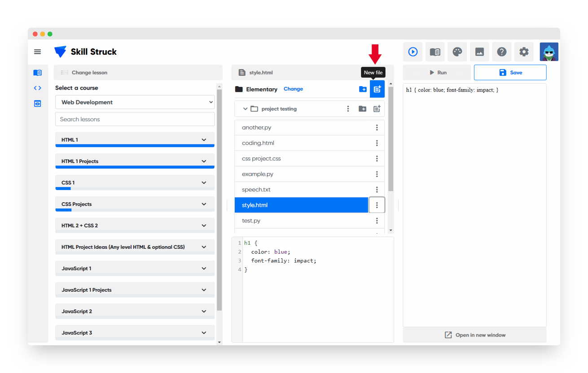588x373 pixels.
Task: Open options menu for style.html
Action: pos(377,205)
